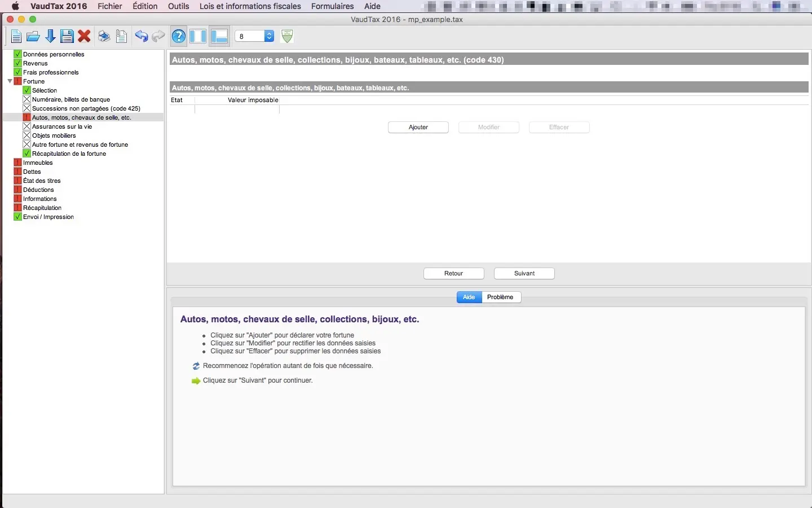Open Successions non partagées (code 425)
This screenshot has height=508, width=812.
pyautogui.click(x=86, y=108)
